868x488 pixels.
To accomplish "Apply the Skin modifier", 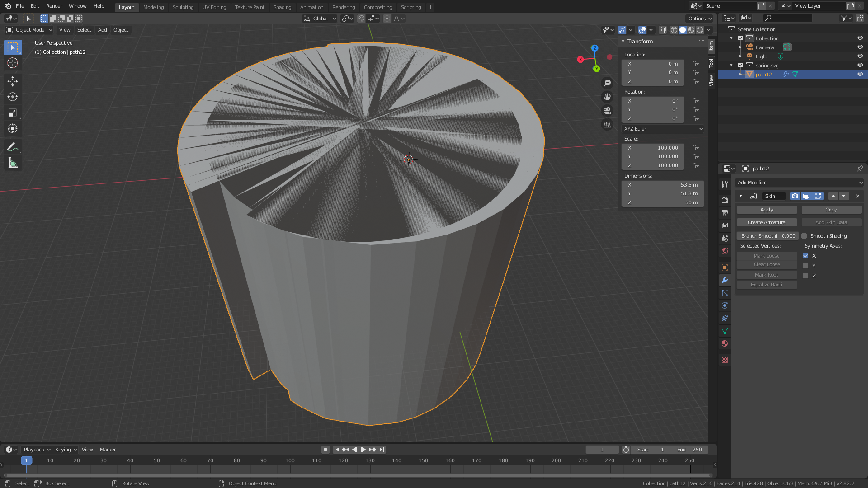I will [x=767, y=210].
